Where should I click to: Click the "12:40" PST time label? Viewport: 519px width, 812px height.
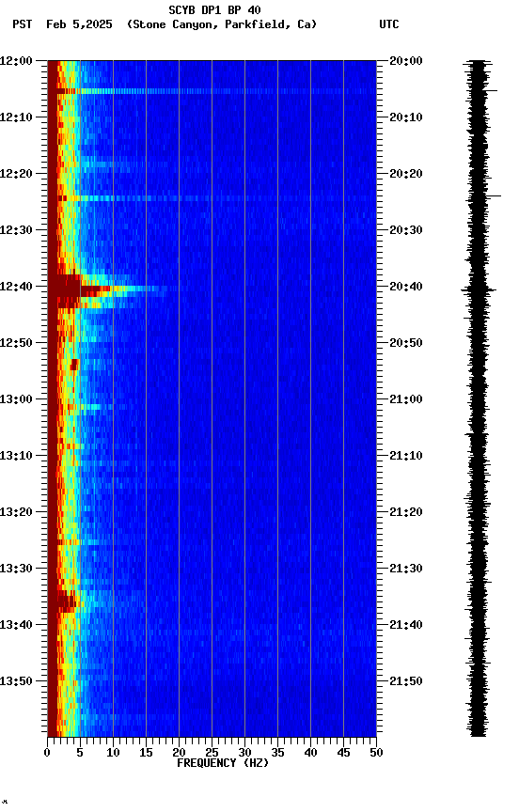pyautogui.click(x=16, y=287)
